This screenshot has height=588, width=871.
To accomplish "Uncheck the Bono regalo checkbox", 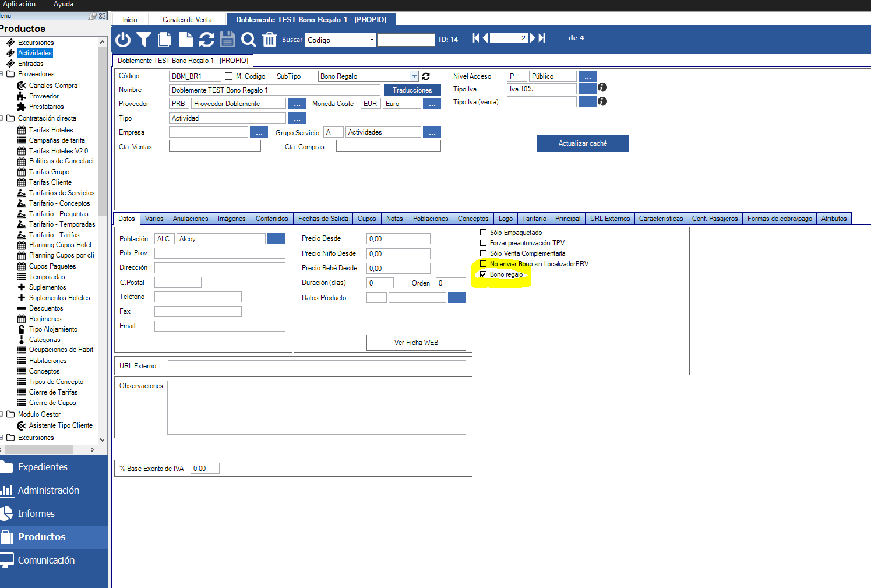I will pos(483,274).
